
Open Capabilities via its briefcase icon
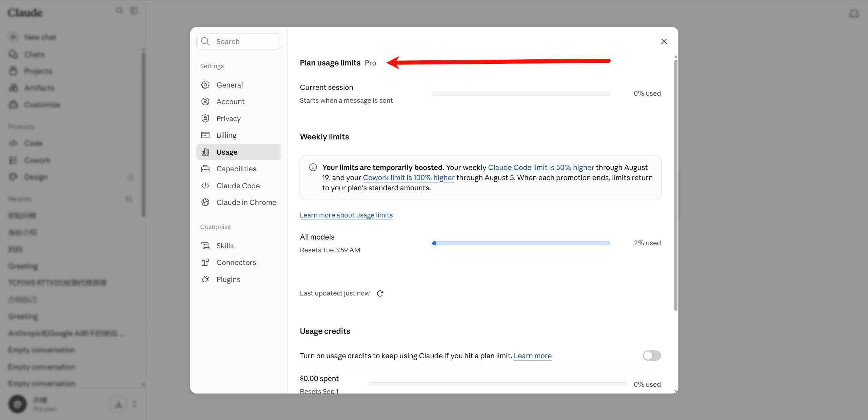[205, 169]
